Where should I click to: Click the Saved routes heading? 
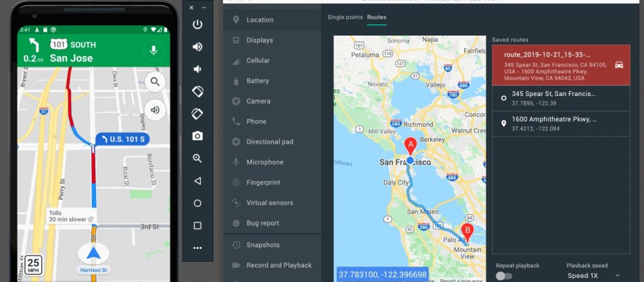510,40
